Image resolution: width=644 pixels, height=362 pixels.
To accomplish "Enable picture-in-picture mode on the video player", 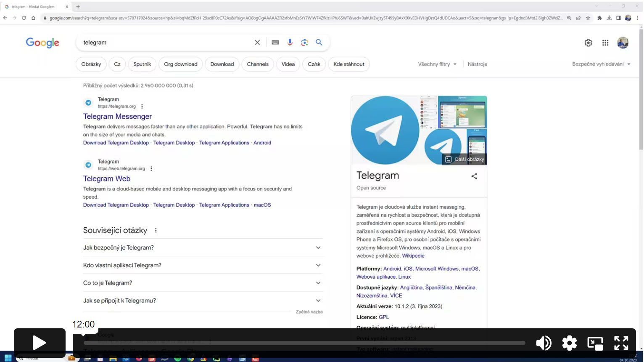I will click(x=595, y=343).
